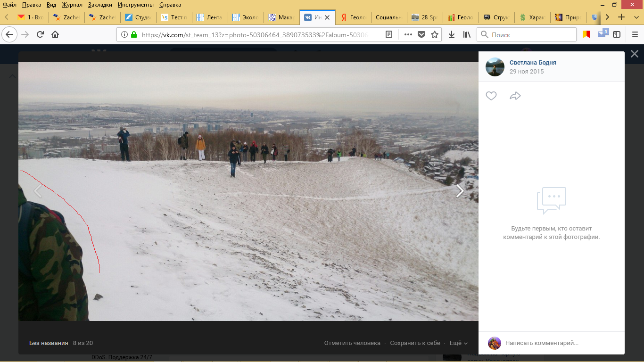644x362 pixels.
Task: Go to the previous photo arrow
Action: 38,191
